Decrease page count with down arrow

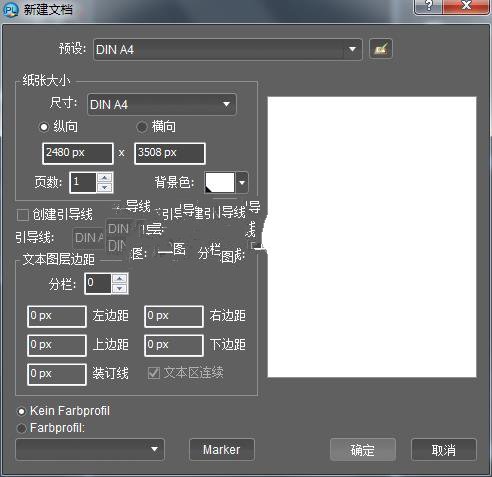tap(105, 187)
